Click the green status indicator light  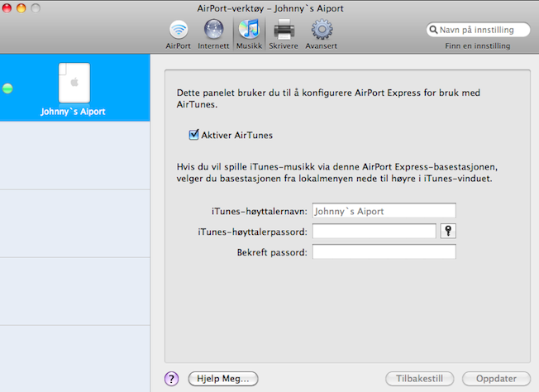7,88
